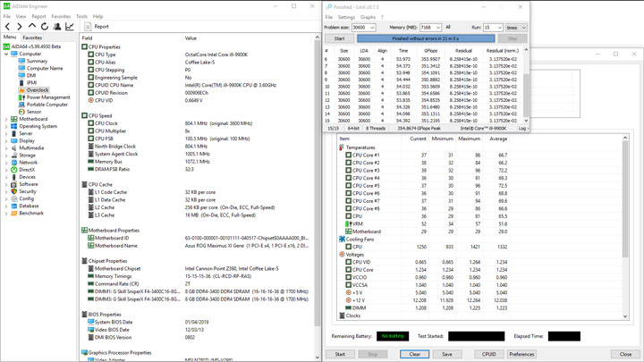Click the Motherboard category icon

click(14, 119)
